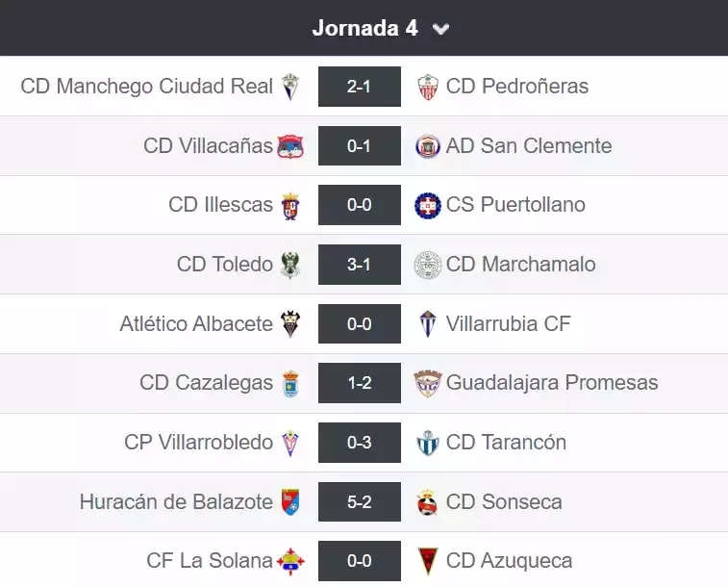The height and width of the screenshot is (587, 728).
Task: Open the 2-1 Manchego vs Pedroñeras score
Action: (x=360, y=87)
